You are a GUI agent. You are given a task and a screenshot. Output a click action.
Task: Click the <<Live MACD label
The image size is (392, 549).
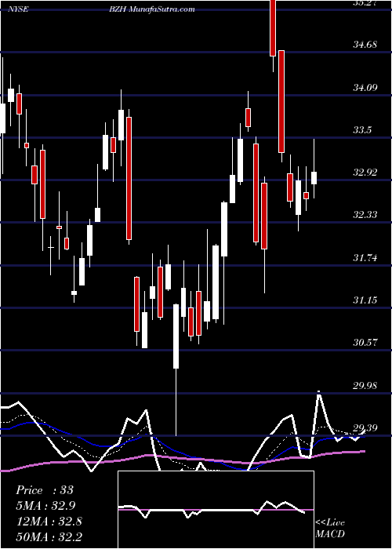click(330, 528)
